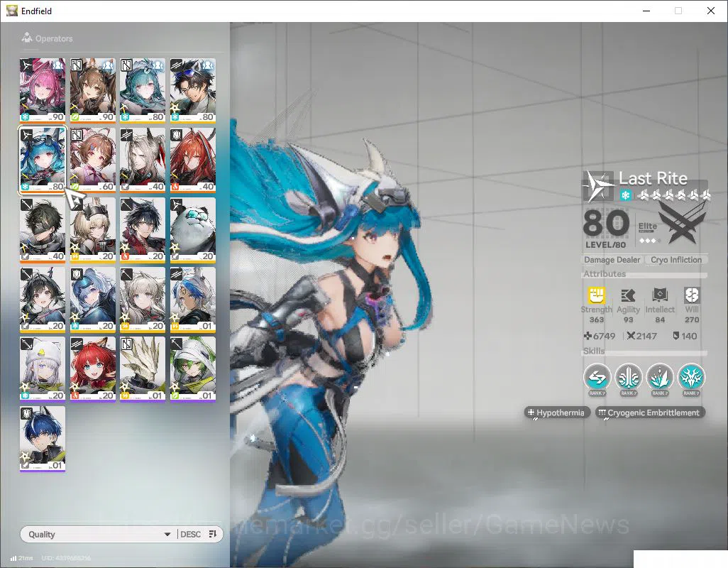Select the pink-haired level 90 operator
This screenshot has width=728, height=568.
(x=43, y=91)
